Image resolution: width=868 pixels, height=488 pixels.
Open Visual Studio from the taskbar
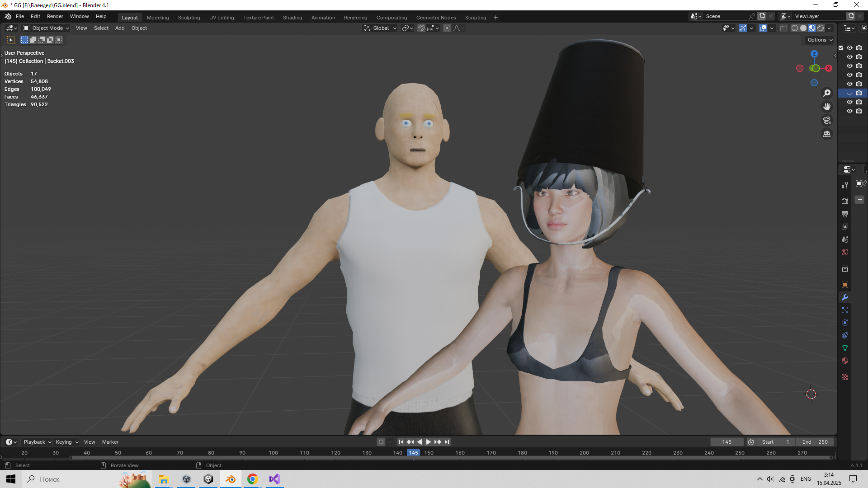(x=274, y=479)
